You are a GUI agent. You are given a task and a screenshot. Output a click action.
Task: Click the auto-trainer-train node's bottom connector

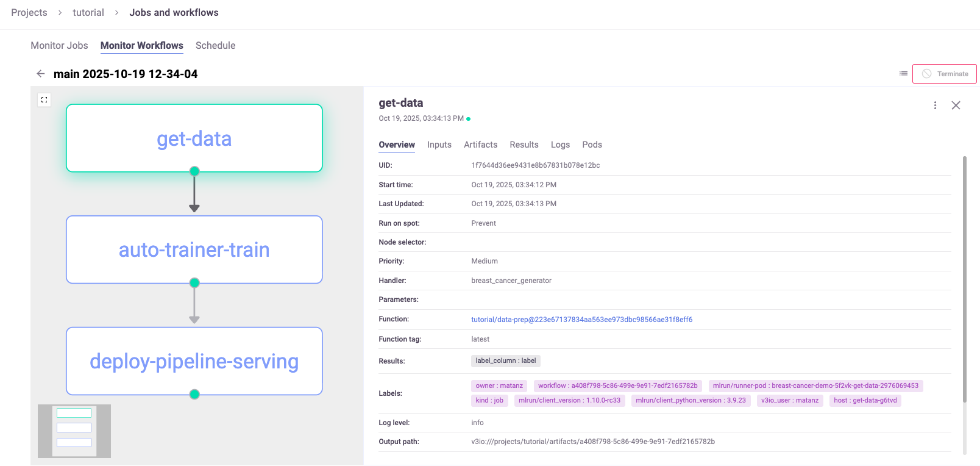pos(194,283)
